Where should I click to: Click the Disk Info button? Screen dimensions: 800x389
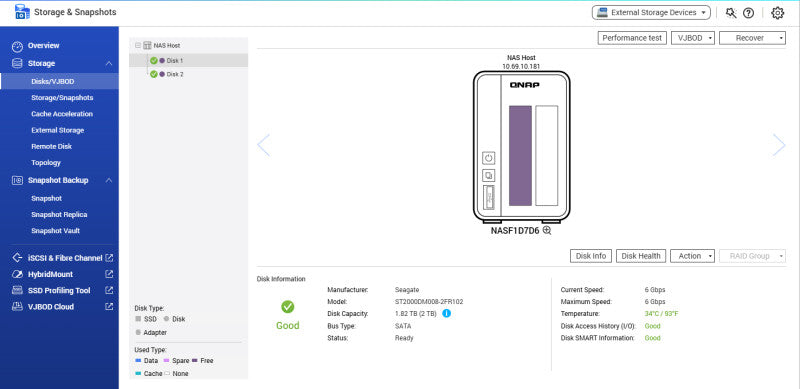pyautogui.click(x=591, y=256)
